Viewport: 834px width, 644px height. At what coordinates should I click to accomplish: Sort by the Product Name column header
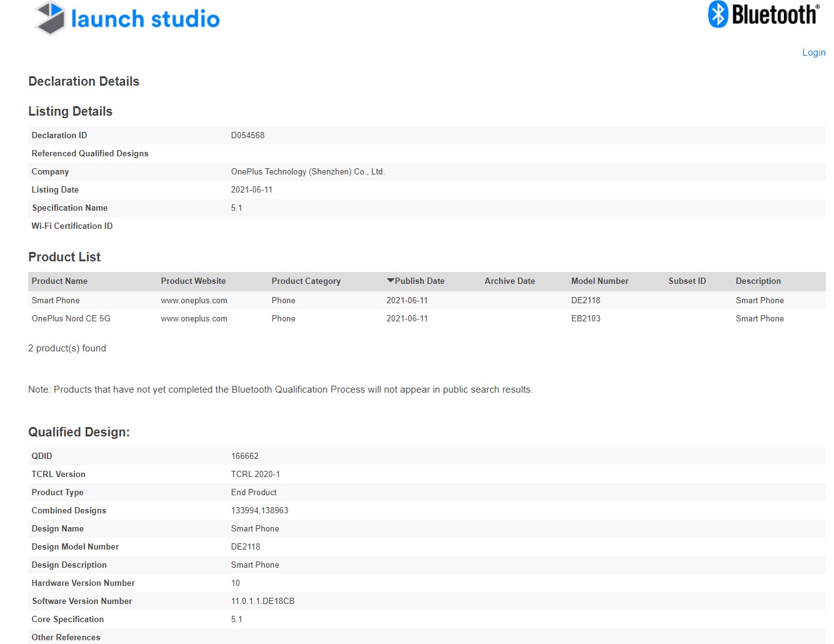[59, 281]
